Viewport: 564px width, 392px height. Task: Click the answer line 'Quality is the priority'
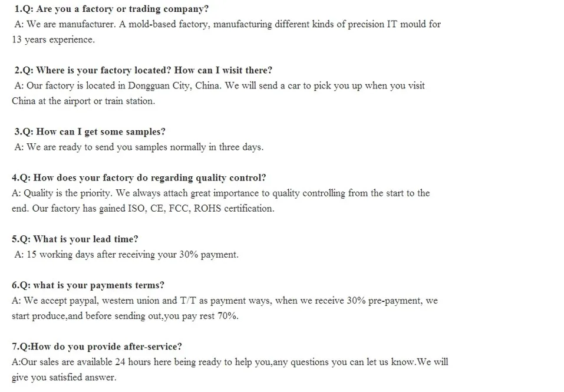pos(221,193)
